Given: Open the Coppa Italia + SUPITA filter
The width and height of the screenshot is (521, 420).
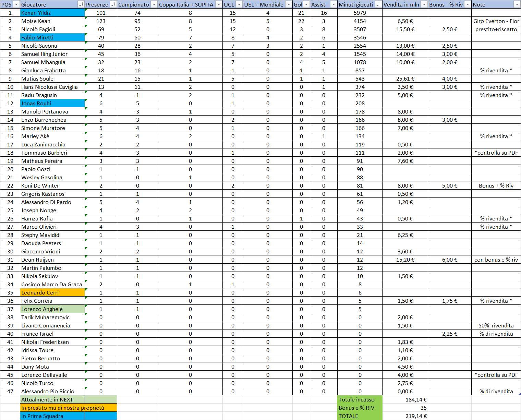Looking at the screenshot, I should pyautogui.click(x=219, y=4).
